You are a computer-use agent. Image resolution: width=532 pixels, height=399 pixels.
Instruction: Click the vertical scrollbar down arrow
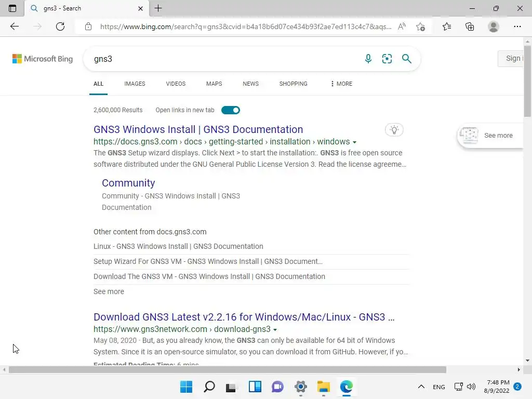coord(527,361)
